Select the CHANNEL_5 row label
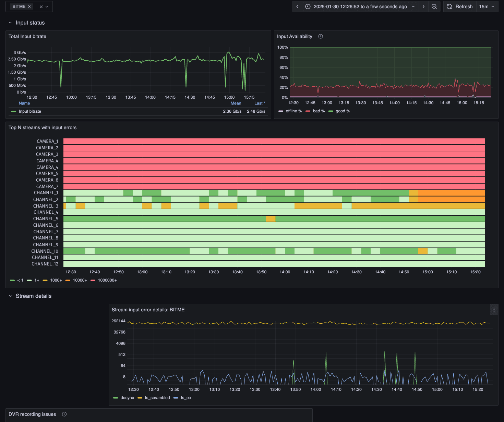The image size is (504, 422). 46,219
